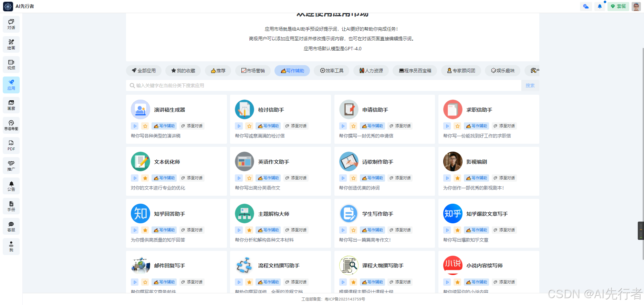Select the 效率工具 category tab

click(332, 71)
